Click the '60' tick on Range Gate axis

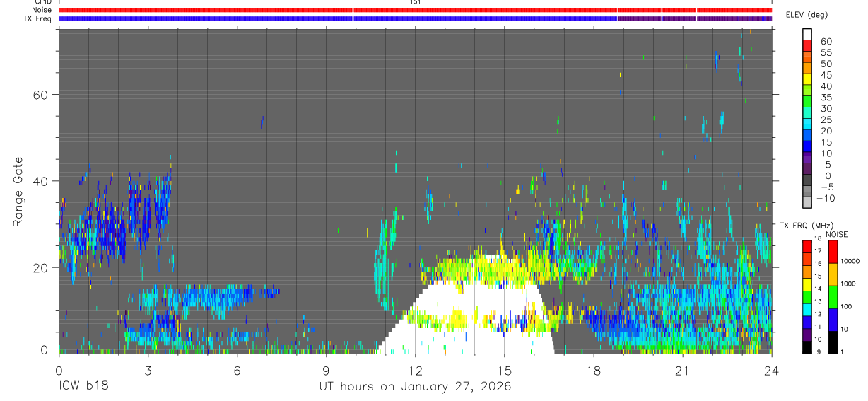(x=41, y=95)
